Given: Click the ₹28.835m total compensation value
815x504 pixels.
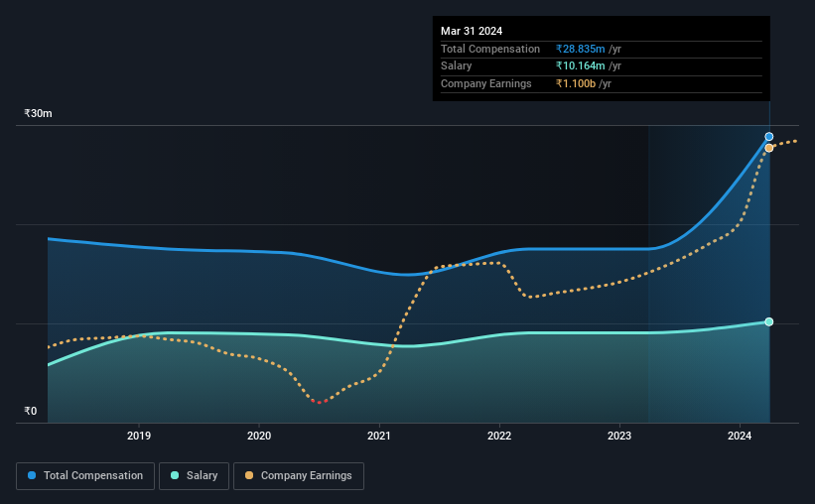Looking at the screenshot, I should 580,49.
